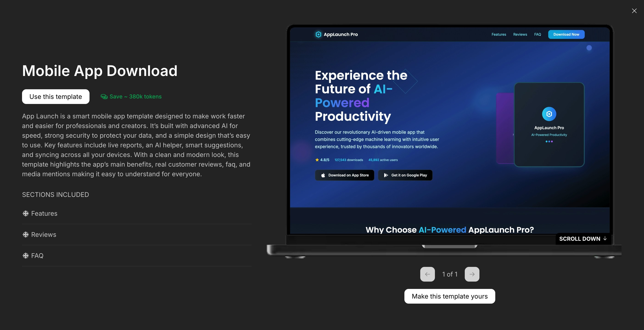Click the next page arrow button

(472, 274)
